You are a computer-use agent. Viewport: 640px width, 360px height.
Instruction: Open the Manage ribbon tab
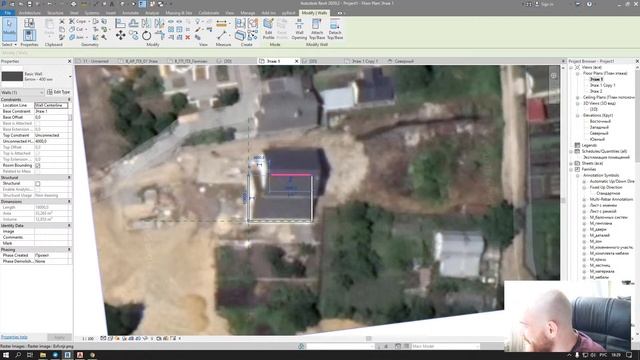247,13
